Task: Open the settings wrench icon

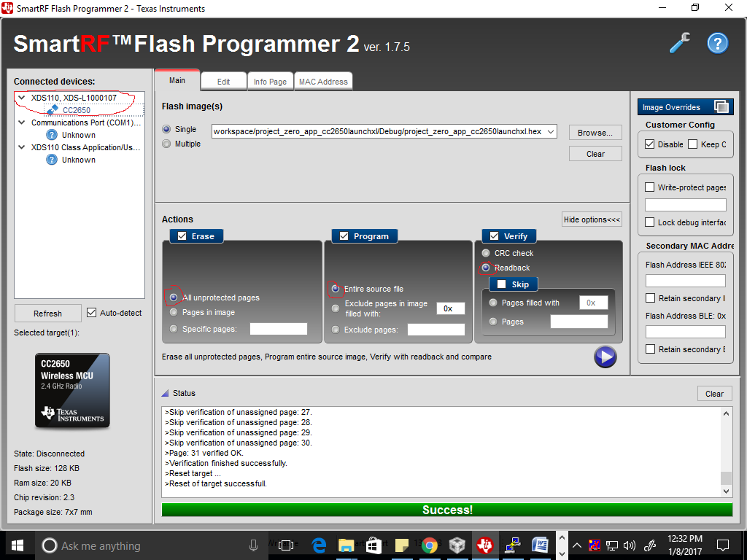Action: coord(680,43)
